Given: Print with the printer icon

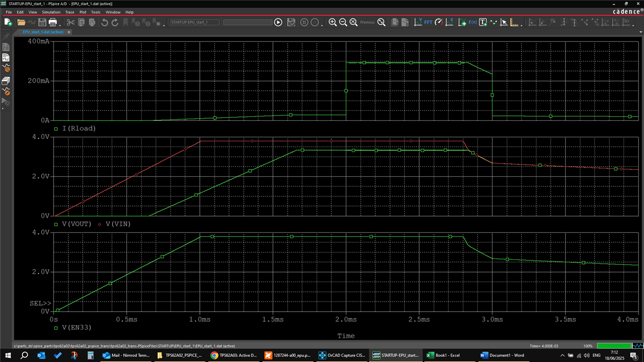Looking at the screenshot, I should point(53,22).
